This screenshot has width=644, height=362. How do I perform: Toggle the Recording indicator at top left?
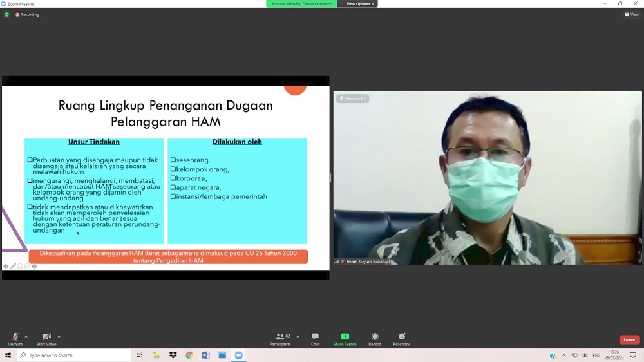(x=27, y=14)
